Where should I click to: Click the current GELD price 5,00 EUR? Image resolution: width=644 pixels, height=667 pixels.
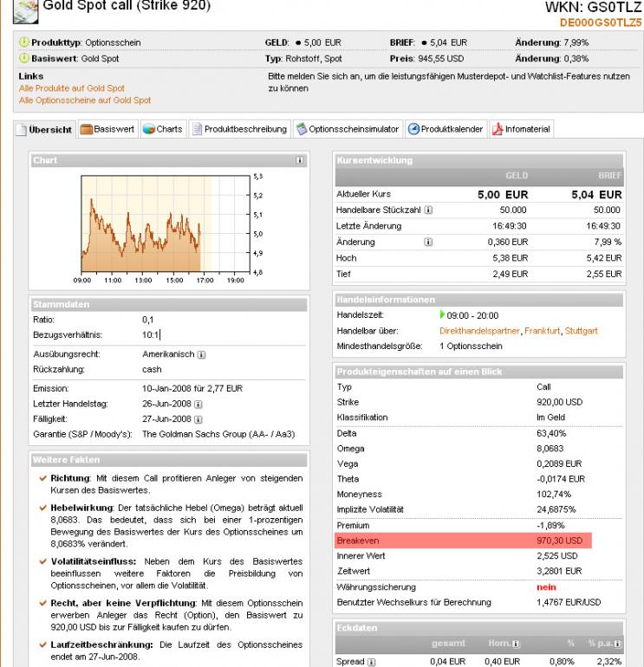[x=503, y=195]
